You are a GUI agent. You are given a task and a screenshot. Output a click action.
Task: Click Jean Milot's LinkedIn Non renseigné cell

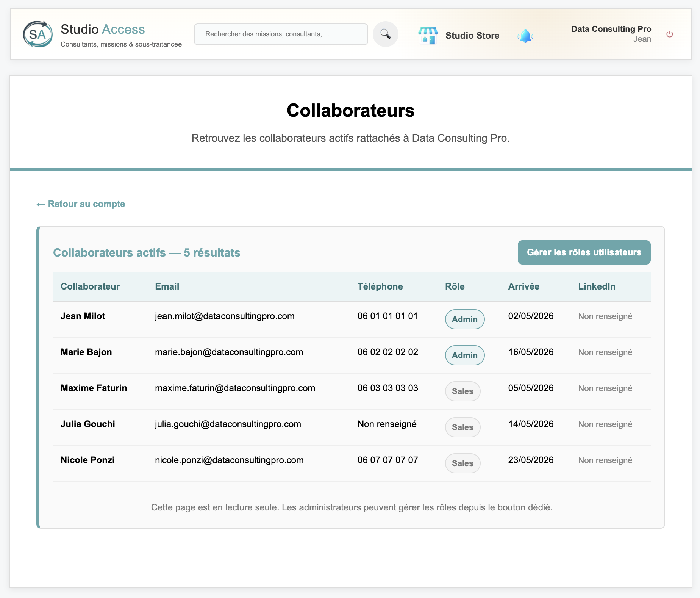pos(605,316)
